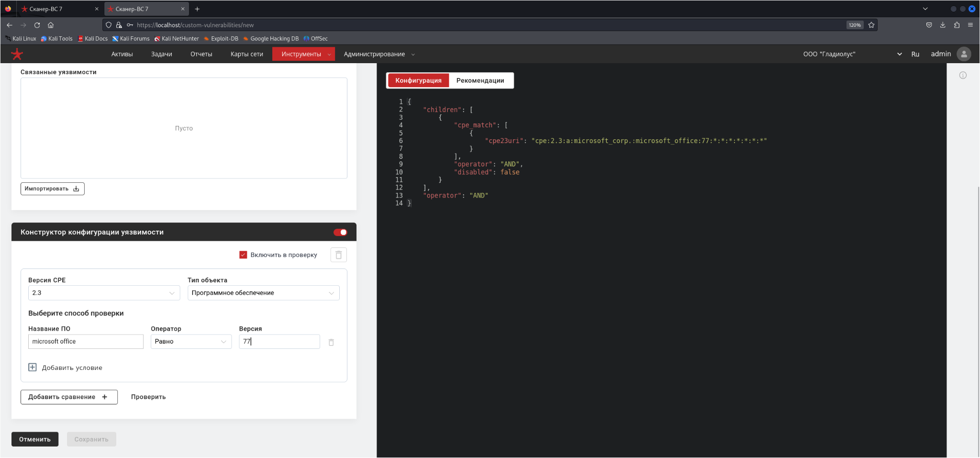Viewport: 980px width, 458px height.
Task: Click into the Название ПО input field
Action: click(x=86, y=341)
